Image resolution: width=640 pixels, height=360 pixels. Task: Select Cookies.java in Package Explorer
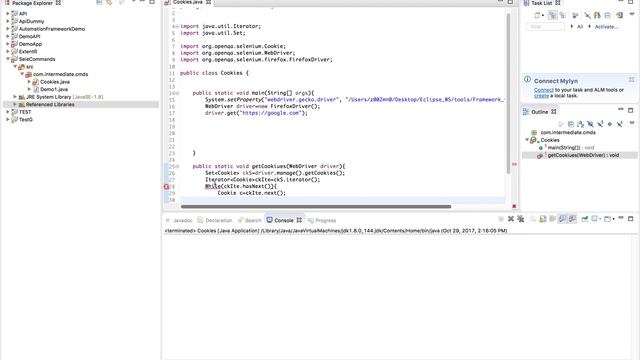click(55, 82)
